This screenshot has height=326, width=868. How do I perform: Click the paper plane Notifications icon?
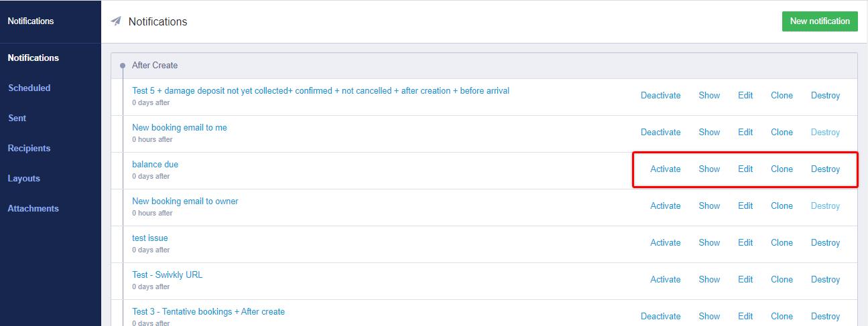click(116, 21)
